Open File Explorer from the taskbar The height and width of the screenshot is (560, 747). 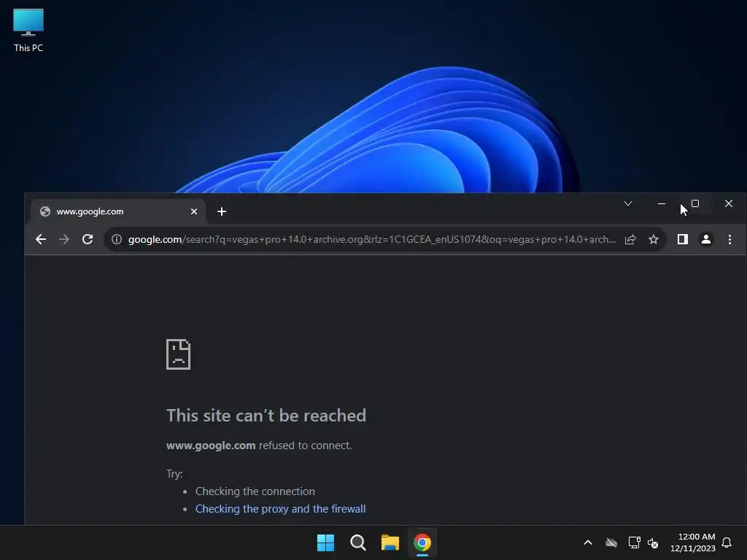(x=390, y=542)
